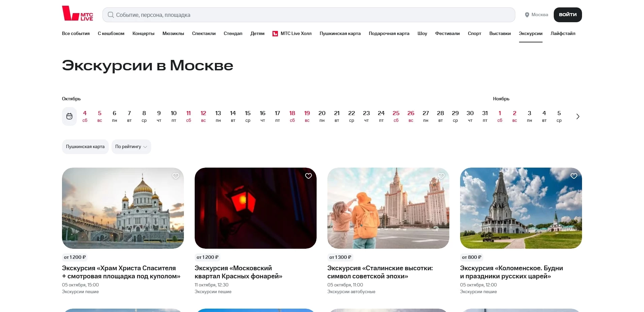
Task: Click the right arrow to show more dates
Action: pos(578,116)
